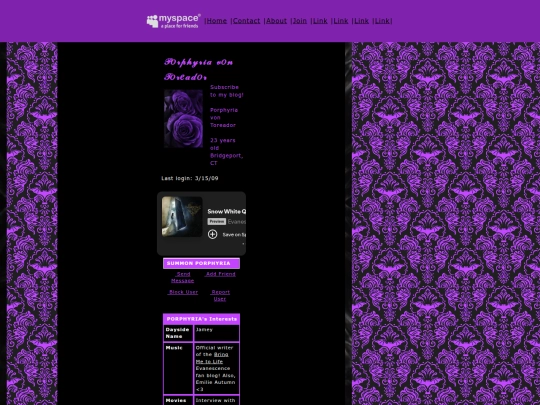Click the Add Friend link
This screenshot has width=540, height=405.
[220, 274]
